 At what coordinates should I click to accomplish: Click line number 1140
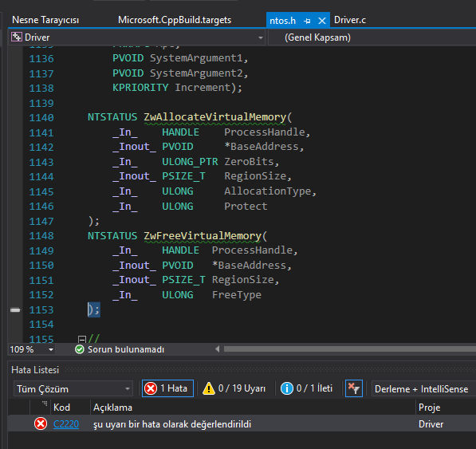pyautogui.click(x=41, y=117)
